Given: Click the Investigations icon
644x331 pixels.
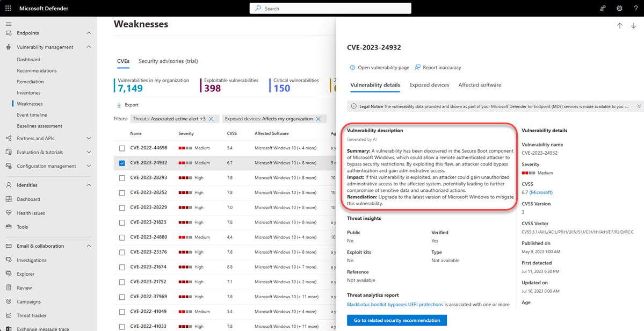Looking at the screenshot, I should point(9,260).
